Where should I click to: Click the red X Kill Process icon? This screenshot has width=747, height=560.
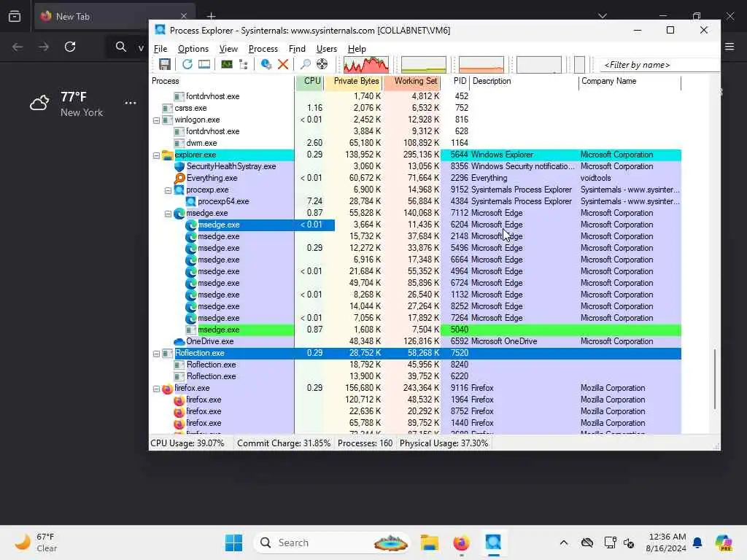click(x=283, y=64)
